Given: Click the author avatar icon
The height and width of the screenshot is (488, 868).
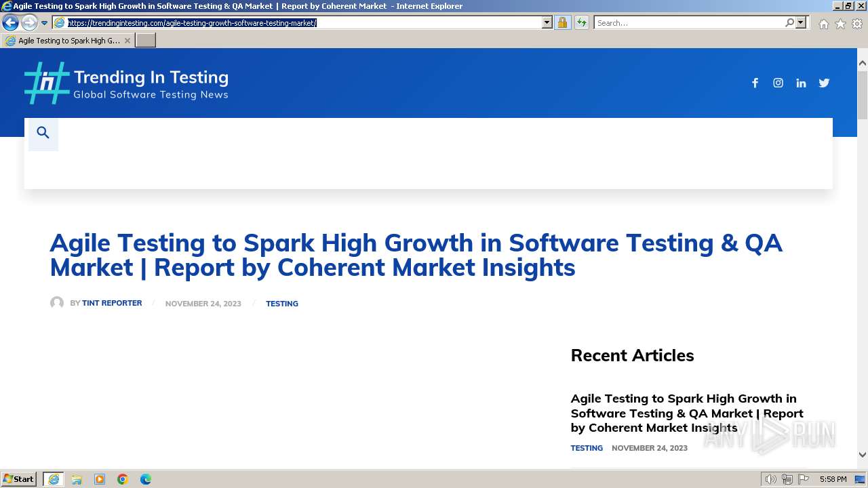Looking at the screenshot, I should coord(57,303).
